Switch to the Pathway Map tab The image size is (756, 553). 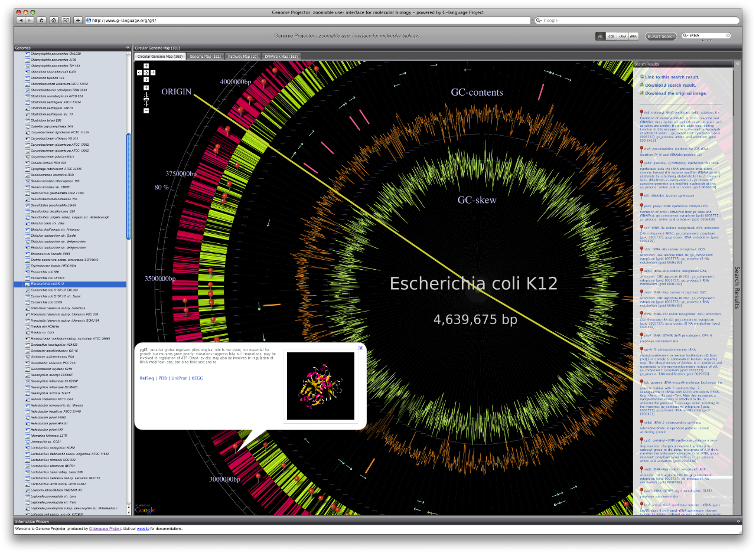242,57
